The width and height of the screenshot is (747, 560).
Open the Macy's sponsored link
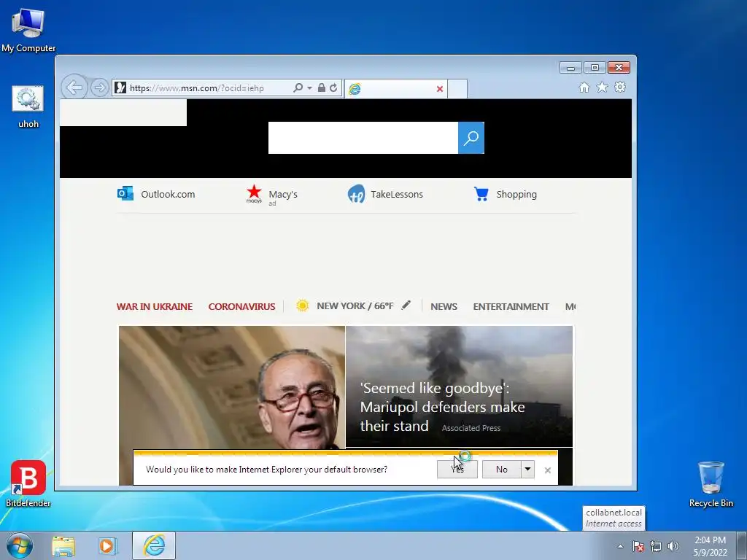[x=283, y=194]
